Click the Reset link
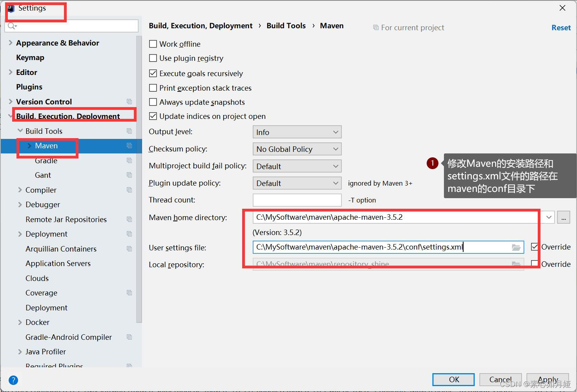The height and width of the screenshot is (392, 577). [x=561, y=27]
